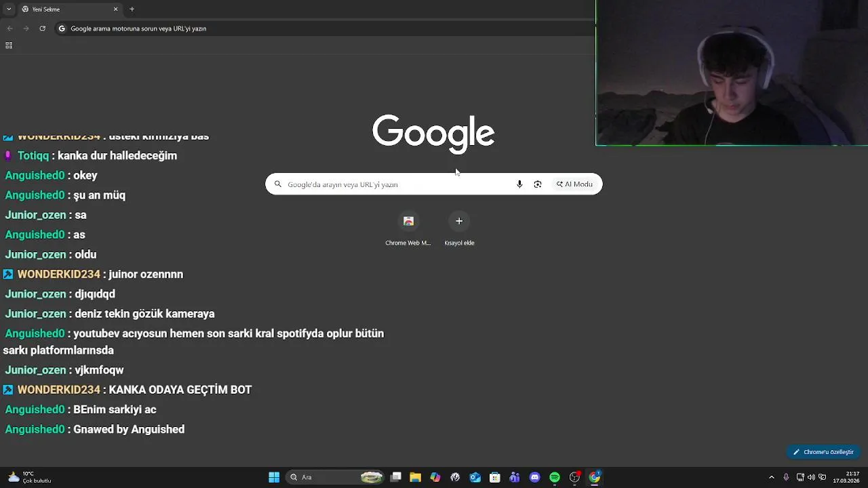The image size is (868, 488).
Task: Open the weather widget showing 10°C
Action: [30, 477]
